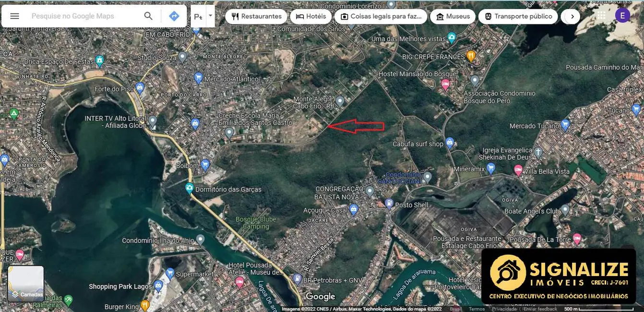Open directions with the blue arrow icon

[174, 15]
